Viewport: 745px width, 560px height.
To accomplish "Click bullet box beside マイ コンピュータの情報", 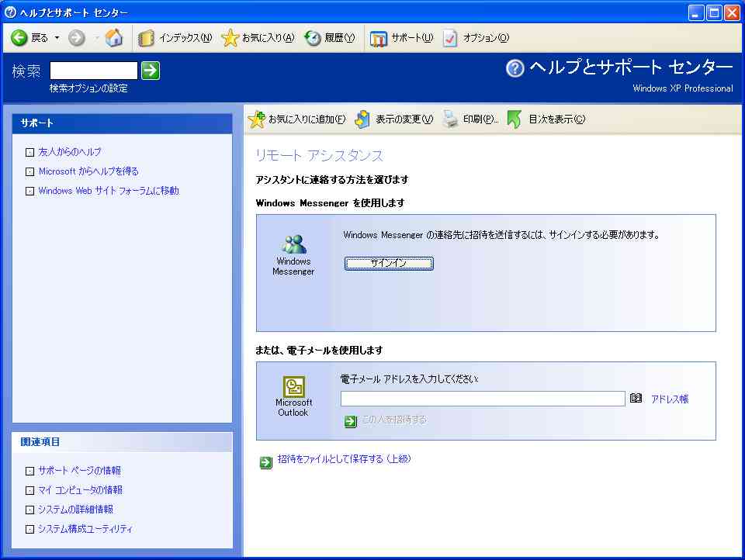I will click(x=30, y=491).
